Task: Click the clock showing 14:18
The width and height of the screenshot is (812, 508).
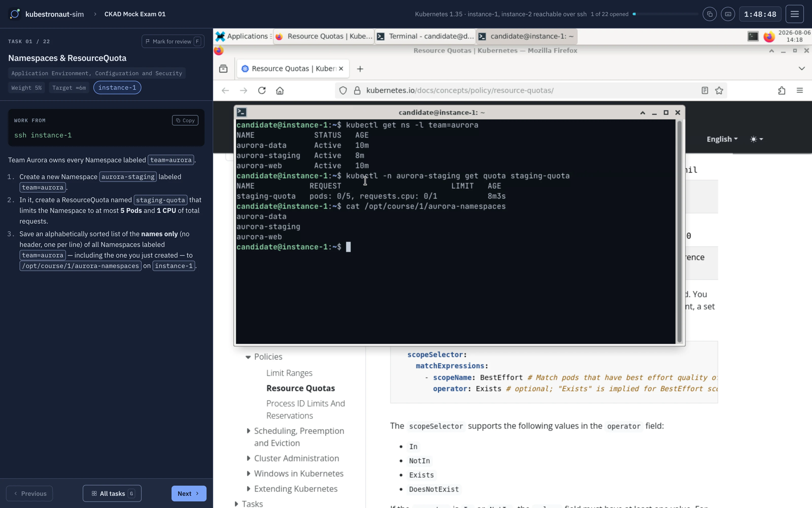Action: click(794, 36)
